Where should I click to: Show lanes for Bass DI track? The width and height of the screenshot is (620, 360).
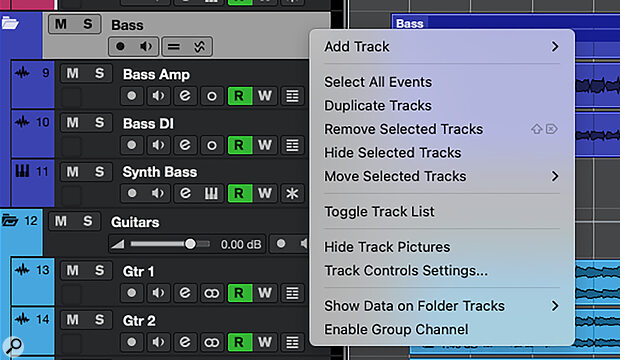click(292, 145)
